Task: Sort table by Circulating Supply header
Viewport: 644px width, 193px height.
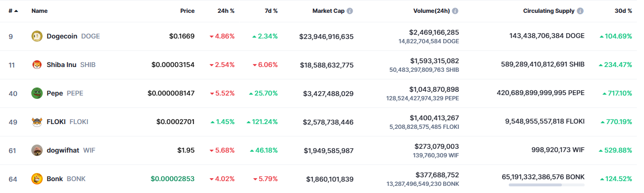Action: (x=549, y=11)
